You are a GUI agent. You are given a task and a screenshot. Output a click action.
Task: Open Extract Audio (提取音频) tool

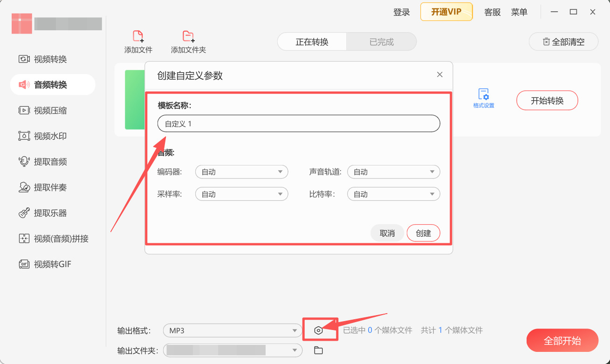pyautogui.click(x=43, y=162)
